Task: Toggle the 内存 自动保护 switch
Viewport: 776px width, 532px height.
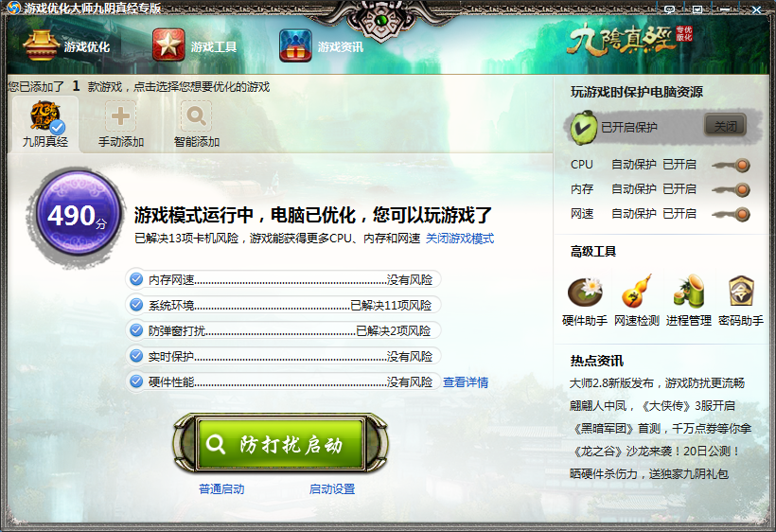Action: [732, 189]
